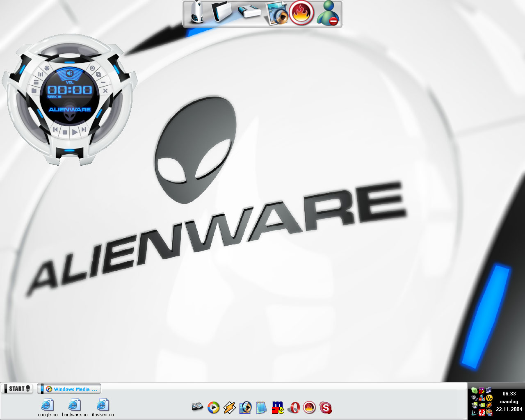Stop playback on the Alienware player
Viewport: 525px width, 420px height.
pyautogui.click(x=65, y=132)
